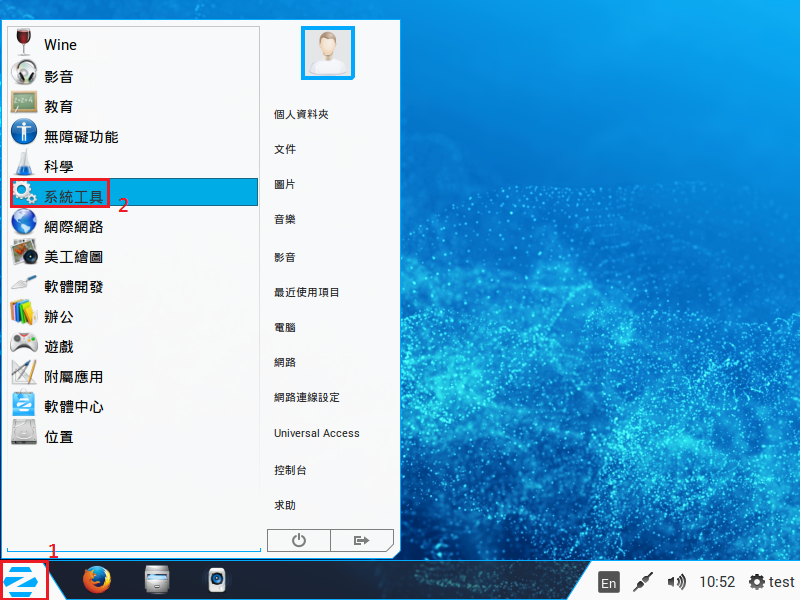The image size is (800, 600).
Task: Click the globe icon for 網際網路
Action: click(x=24, y=222)
